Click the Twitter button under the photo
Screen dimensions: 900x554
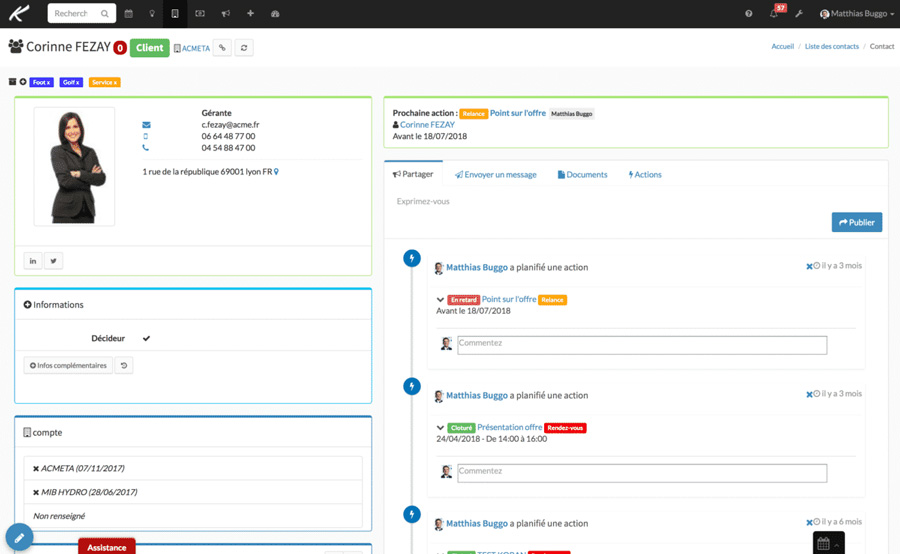point(54,261)
